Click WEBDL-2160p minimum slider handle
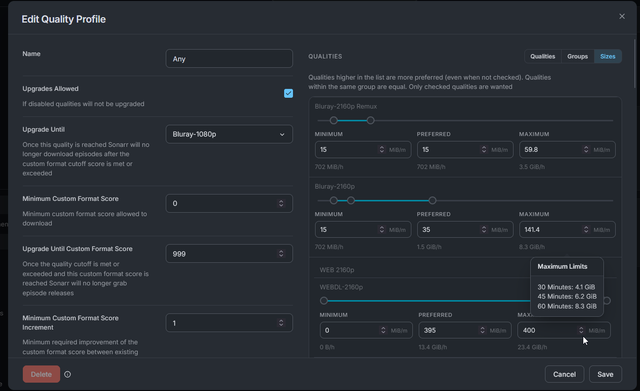Screen dimensions: 640x391 coord(324,301)
